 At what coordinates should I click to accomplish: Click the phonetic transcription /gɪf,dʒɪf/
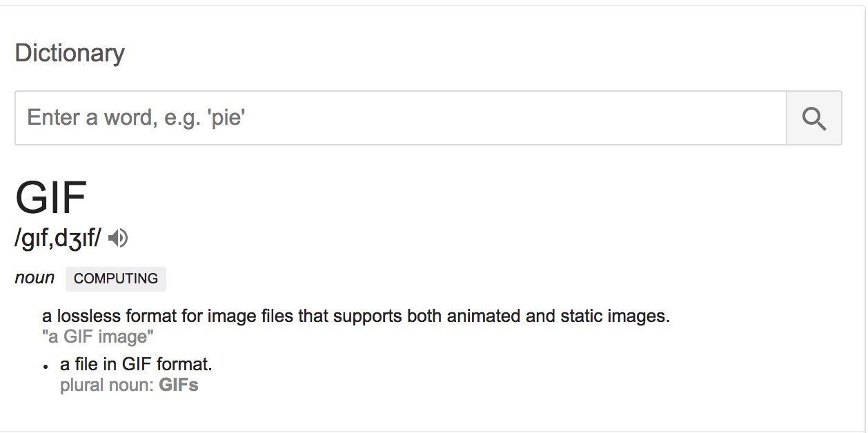coord(58,239)
